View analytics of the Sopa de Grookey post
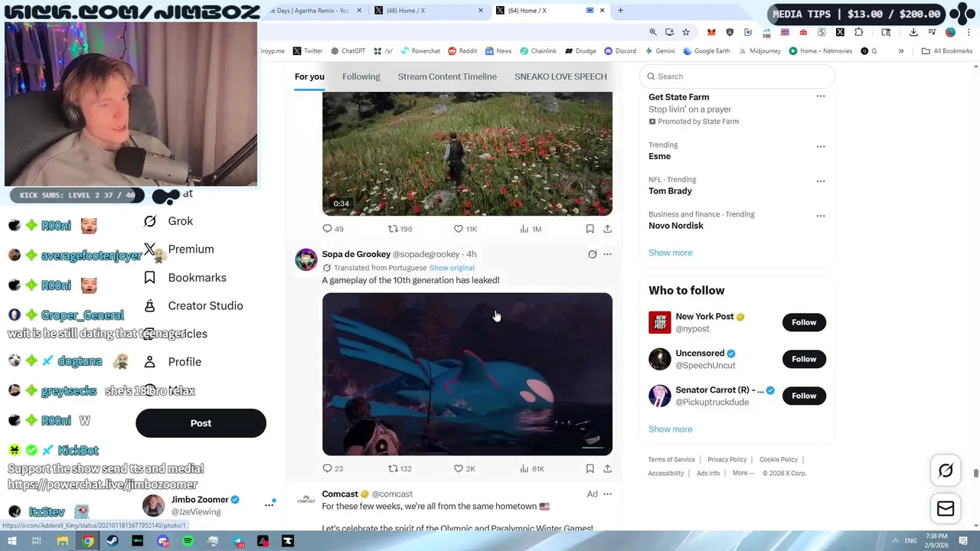The height and width of the screenshot is (551, 980). point(531,468)
